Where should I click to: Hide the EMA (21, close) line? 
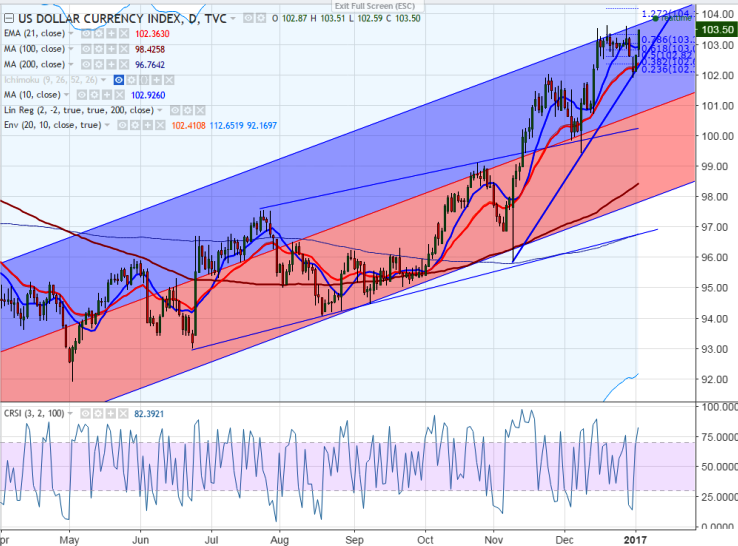tap(86, 33)
